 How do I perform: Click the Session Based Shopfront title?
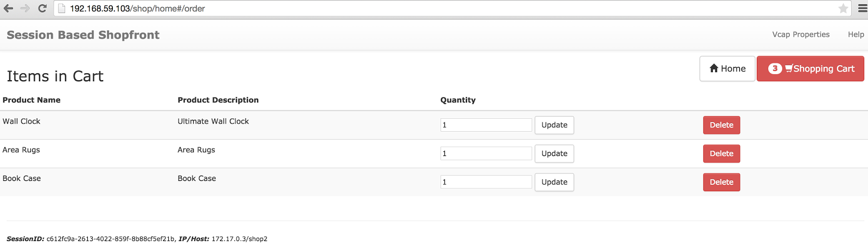(83, 35)
